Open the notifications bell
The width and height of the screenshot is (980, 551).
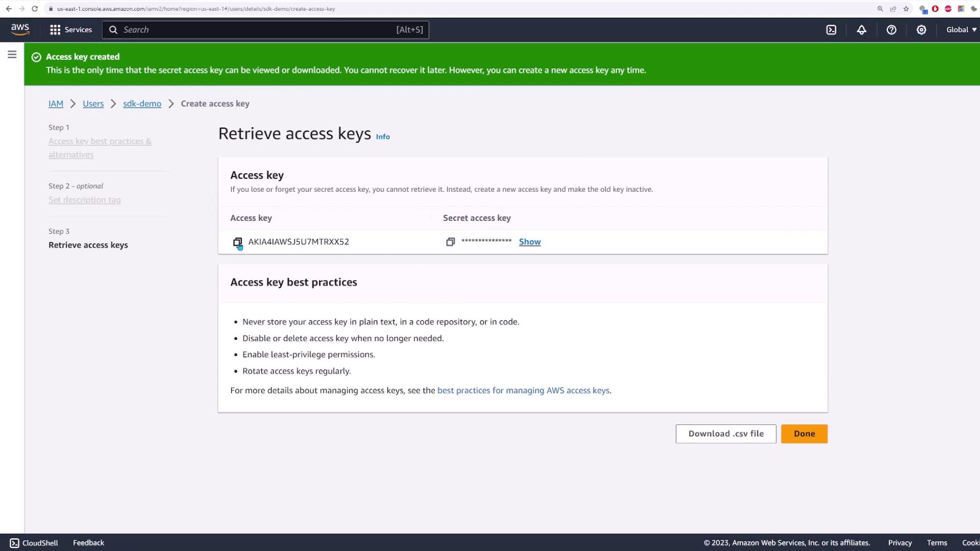pyautogui.click(x=862, y=30)
